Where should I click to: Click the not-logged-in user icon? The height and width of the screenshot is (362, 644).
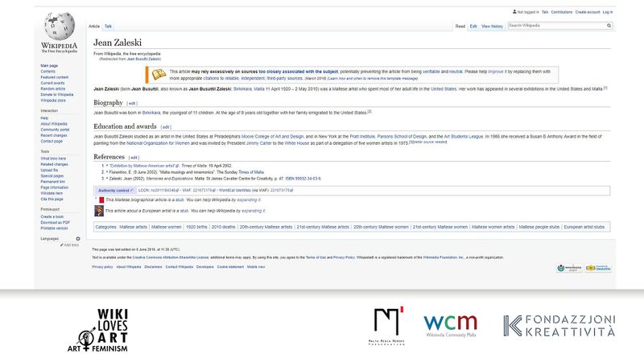(514, 12)
